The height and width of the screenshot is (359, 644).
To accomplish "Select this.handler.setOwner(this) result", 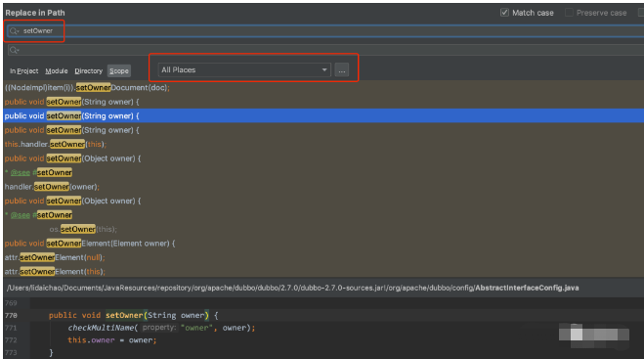I will point(323,145).
